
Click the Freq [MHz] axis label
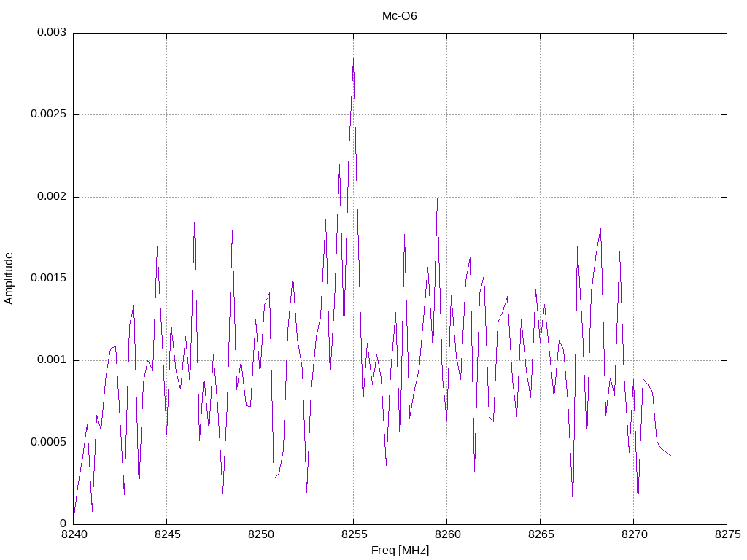click(x=400, y=551)
